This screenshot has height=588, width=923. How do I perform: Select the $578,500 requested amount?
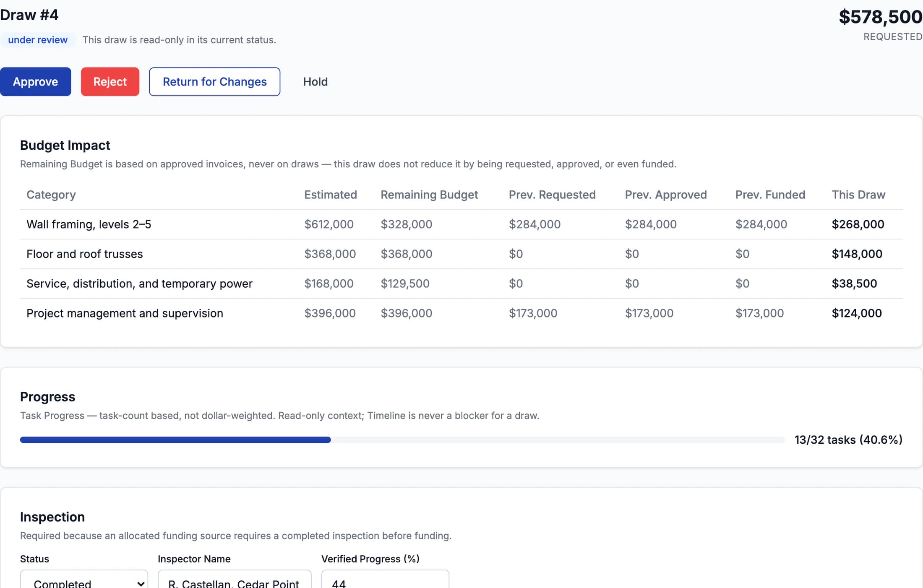[x=880, y=17]
